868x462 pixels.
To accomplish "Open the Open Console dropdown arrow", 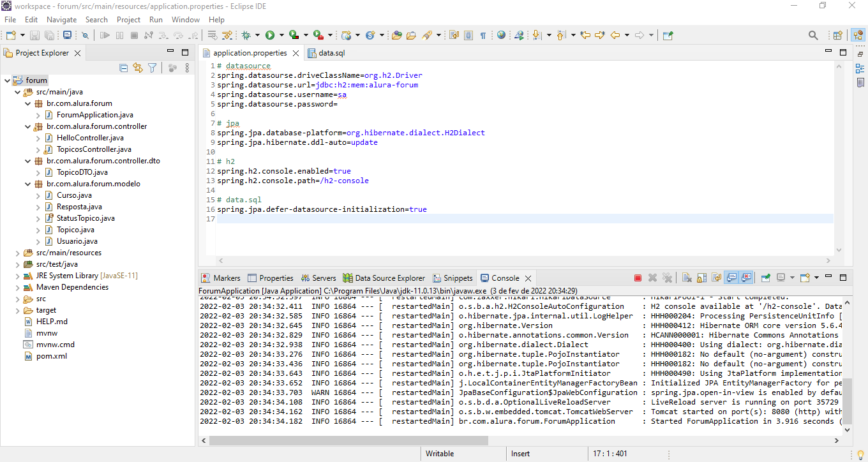I will 816,278.
